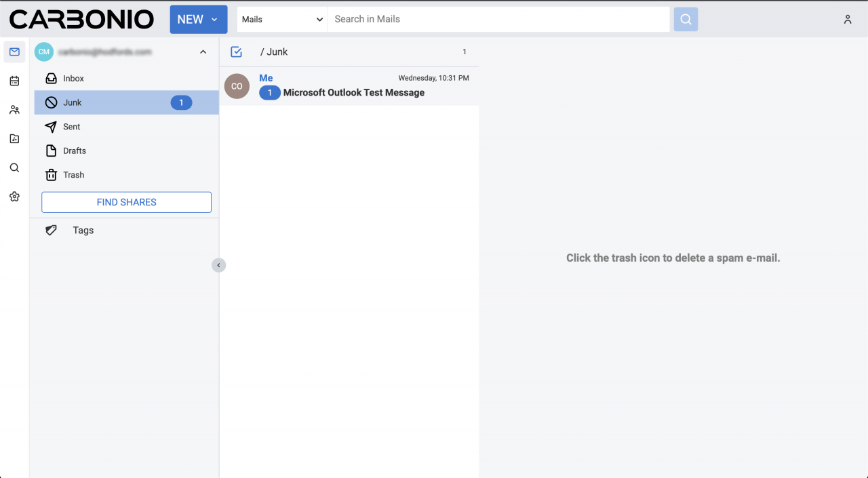Open the Tags section icon
Viewport: 868px width, 478px height.
(51, 230)
